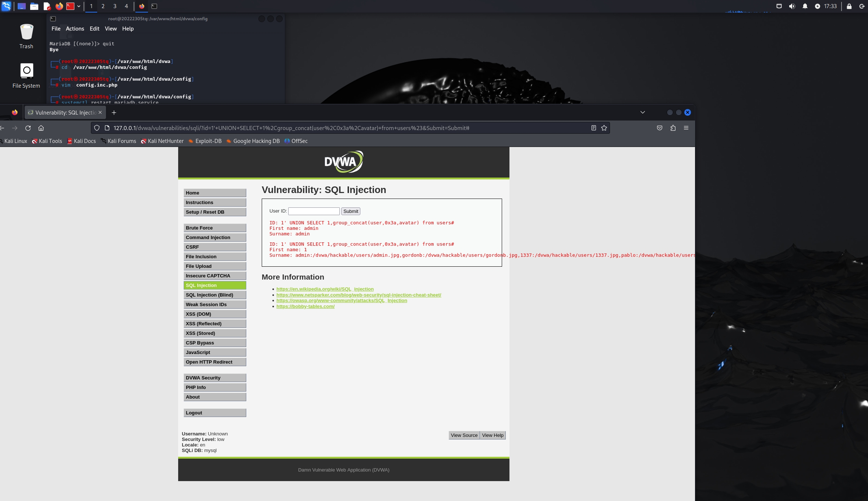Open the OWASP SQL Injection link
The image size is (868, 501).
pyautogui.click(x=342, y=301)
